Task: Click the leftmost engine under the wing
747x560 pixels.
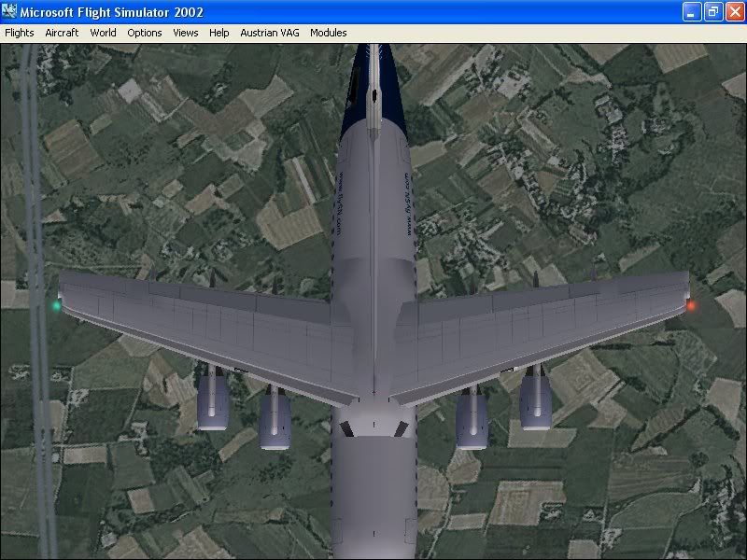Action: click(213, 399)
